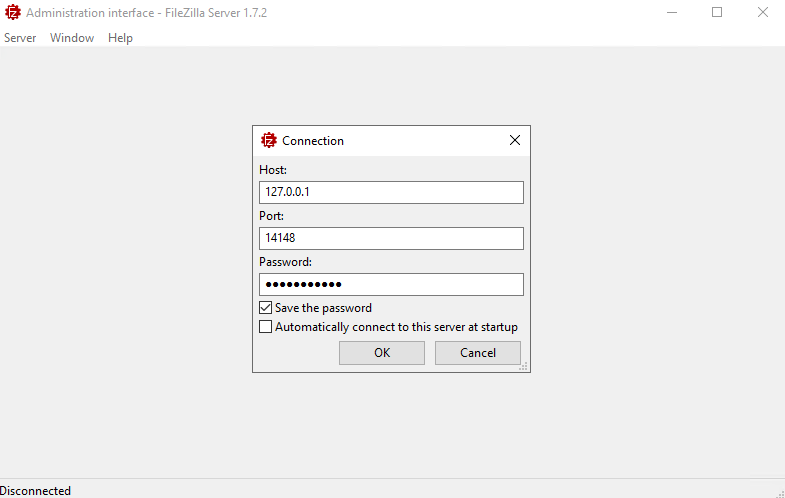Minimize the Administration interface window
Screen dimensions: 785x498
coord(670,13)
